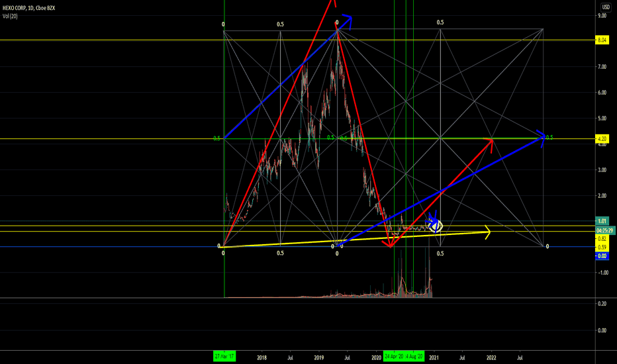The height and width of the screenshot is (364, 617).
Task: Click the 4.20 yellow price label
Action: point(602,138)
